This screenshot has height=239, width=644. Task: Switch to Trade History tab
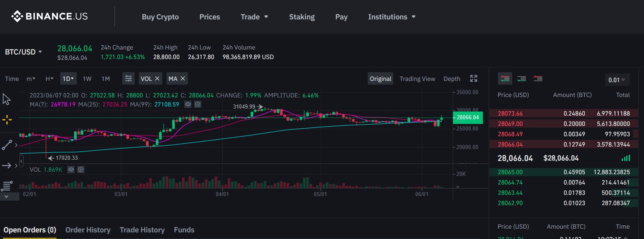(142, 230)
